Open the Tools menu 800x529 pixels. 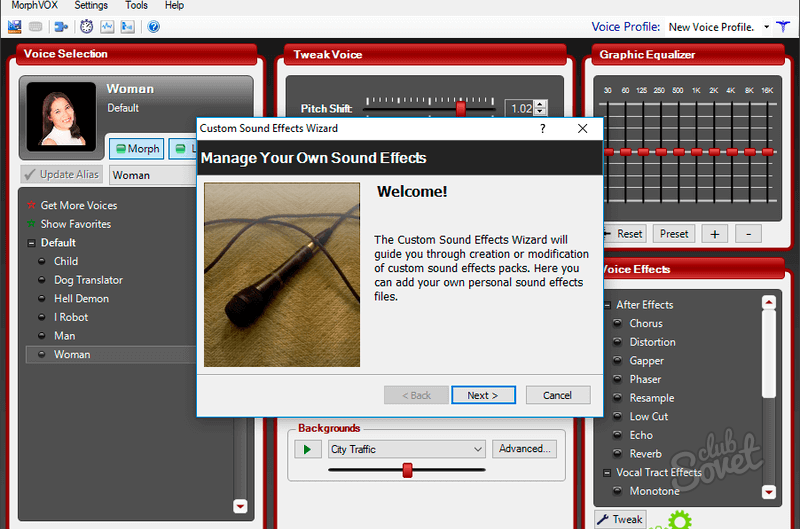pos(136,6)
